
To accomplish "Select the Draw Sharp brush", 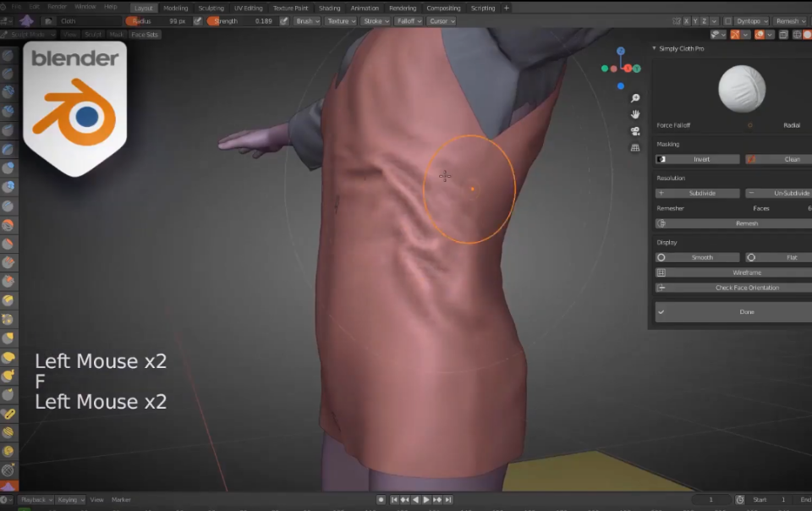I will click(8, 74).
